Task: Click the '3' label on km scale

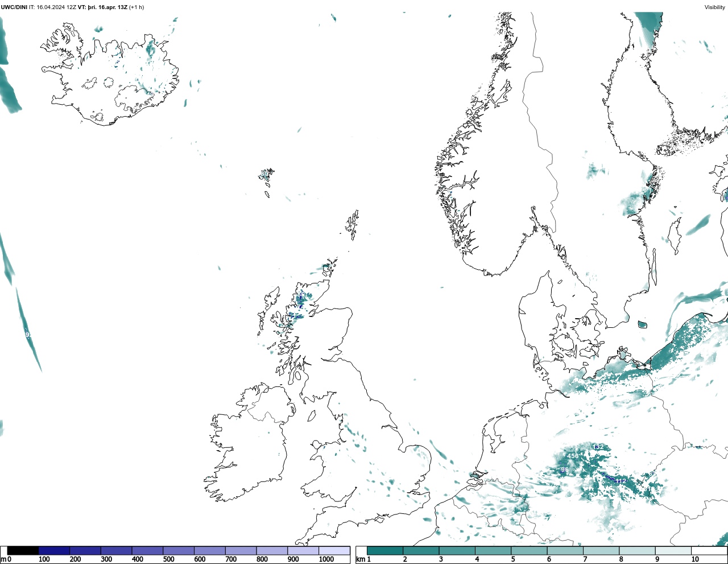Action: [441, 559]
